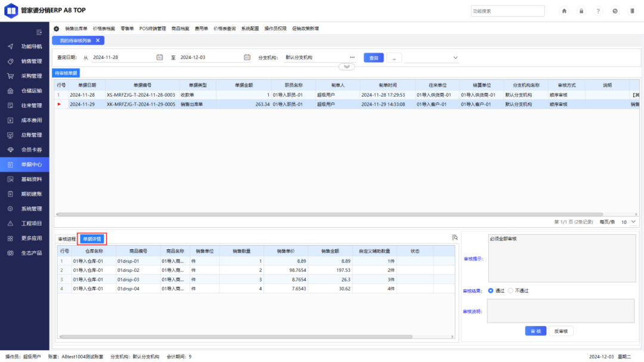Viewport: 644px width, 362px height.
Task: Open 工程项目 sidebar module
Action: [x=24, y=224]
